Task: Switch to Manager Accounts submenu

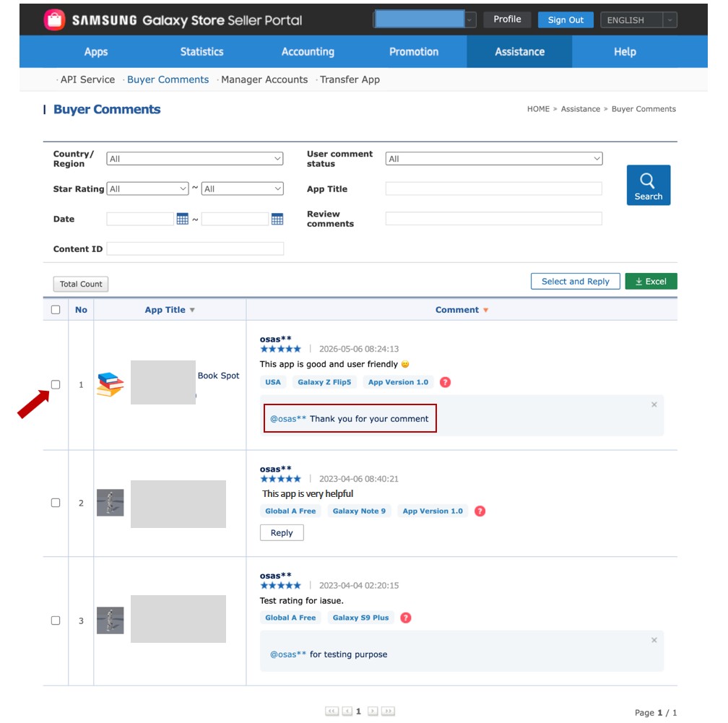Action: [264, 79]
